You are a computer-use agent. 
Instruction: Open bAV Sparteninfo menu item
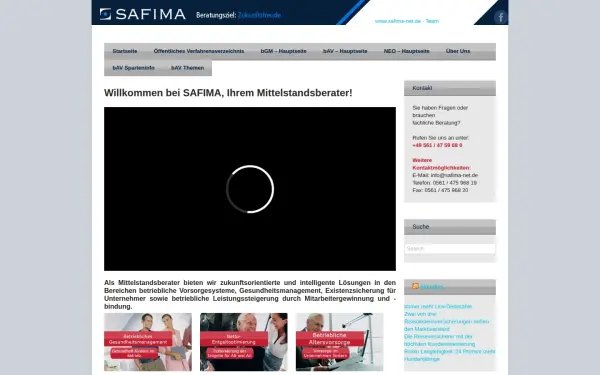click(x=134, y=68)
